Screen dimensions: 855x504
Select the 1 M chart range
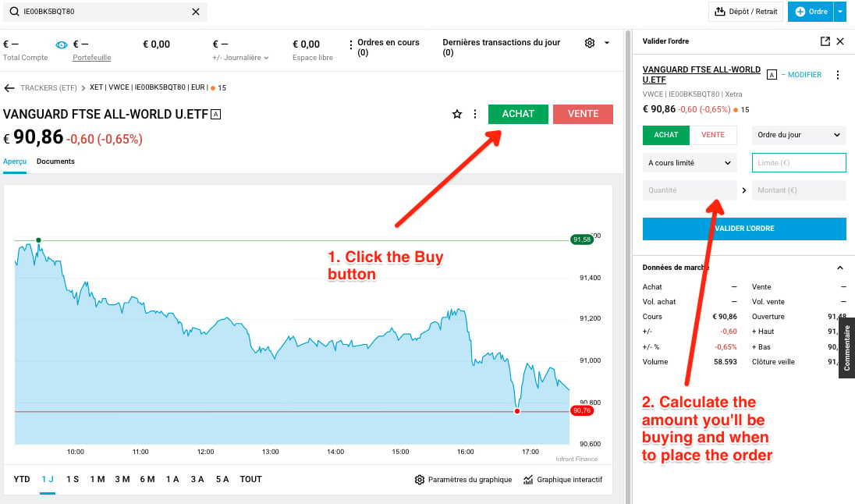98,480
